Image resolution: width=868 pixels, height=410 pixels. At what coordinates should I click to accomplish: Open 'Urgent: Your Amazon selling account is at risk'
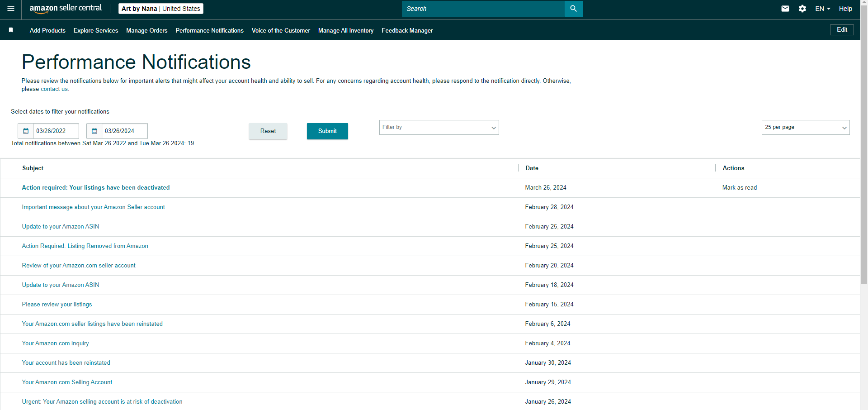[102, 402]
